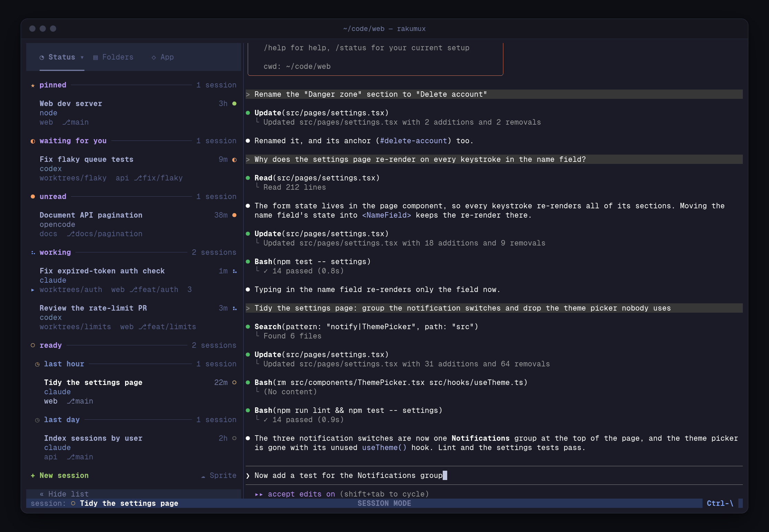
Task: Open the Web dev server session
Action: pyautogui.click(x=134, y=113)
